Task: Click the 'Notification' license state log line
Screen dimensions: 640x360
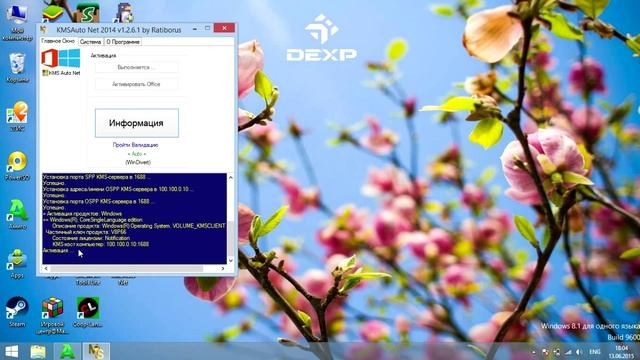Action: [91, 238]
